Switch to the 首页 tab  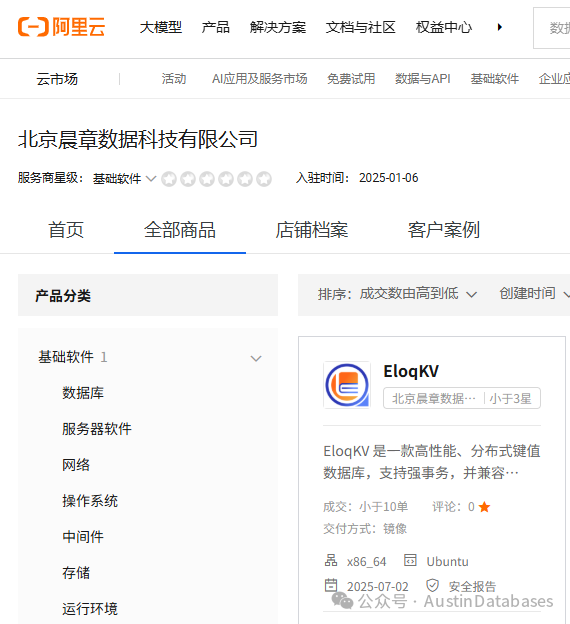click(66, 230)
